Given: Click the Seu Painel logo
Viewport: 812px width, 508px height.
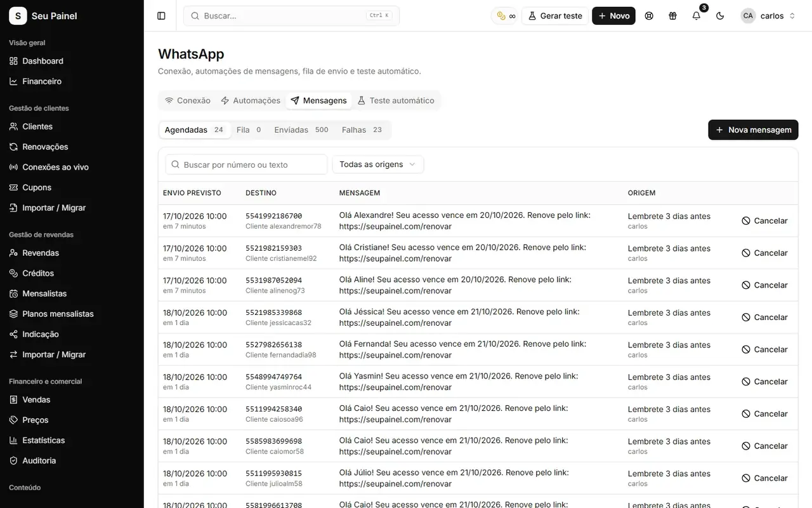Looking at the screenshot, I should tap(43, 16).
